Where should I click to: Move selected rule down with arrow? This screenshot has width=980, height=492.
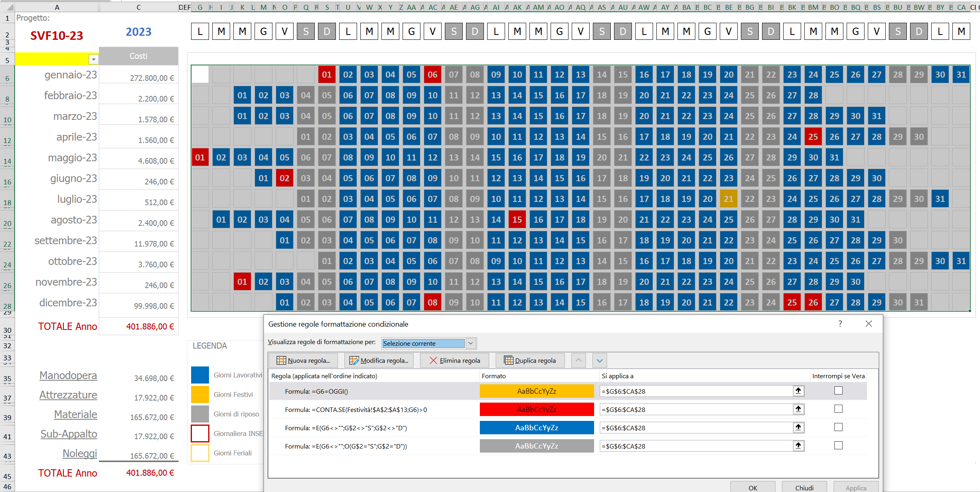point(600,360)
